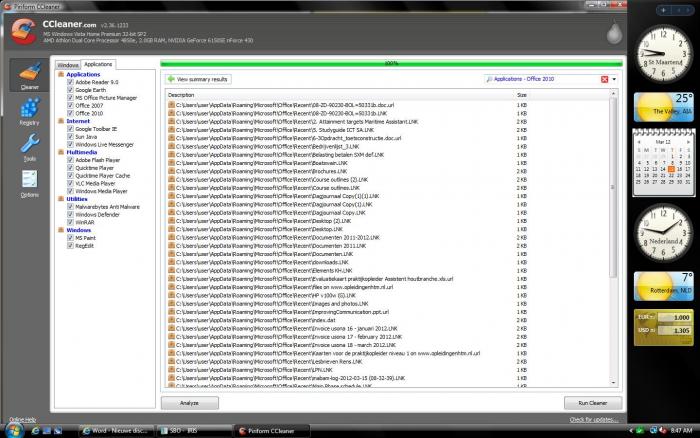
Task: Toggle Malwarebytes Anti-Malware checkbox
Action: click(x=70, y=207)
